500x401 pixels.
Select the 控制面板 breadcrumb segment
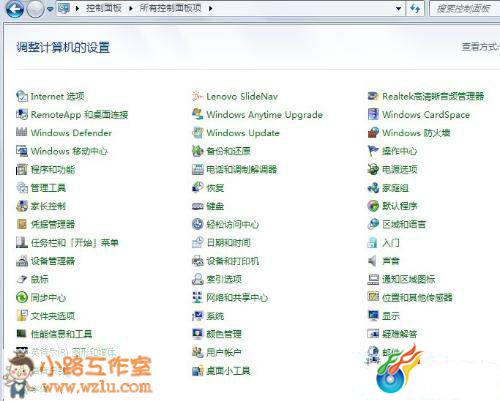point(103,8)
